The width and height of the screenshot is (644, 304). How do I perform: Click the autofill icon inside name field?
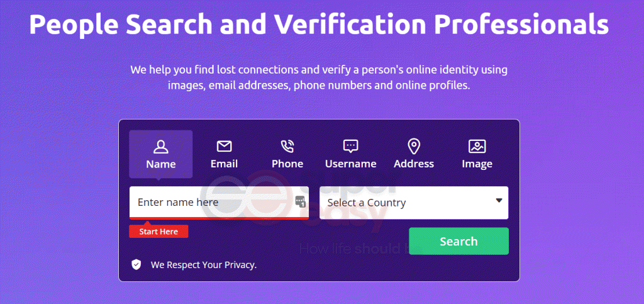pyautogui.click(x=301, y=201)
